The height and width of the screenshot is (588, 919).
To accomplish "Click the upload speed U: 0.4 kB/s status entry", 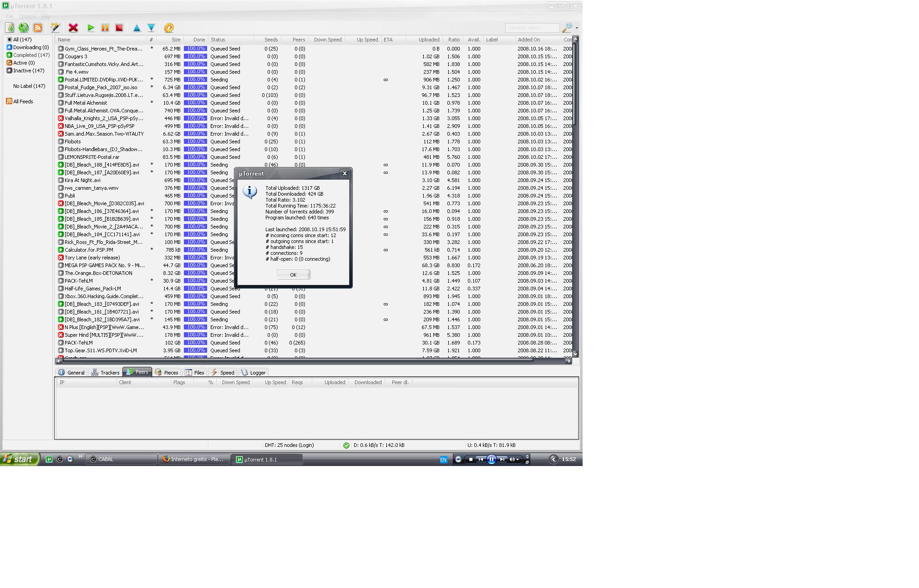I will point(491,445).
